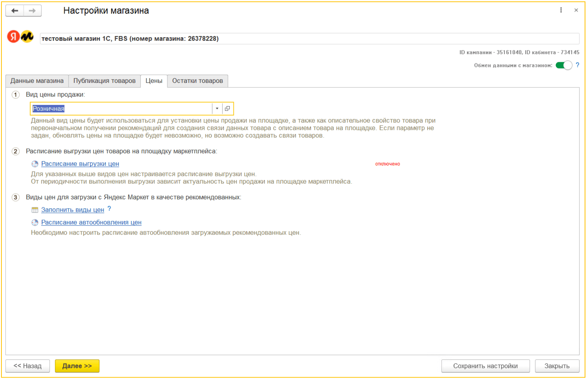Go to the Остатки товаров tab

[x=197, y=81]
